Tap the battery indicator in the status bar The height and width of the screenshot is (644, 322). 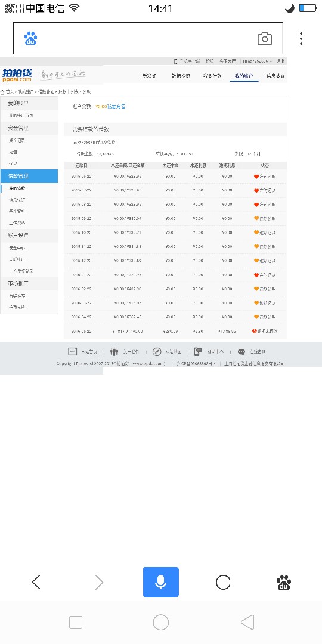(x=308, y=8)
